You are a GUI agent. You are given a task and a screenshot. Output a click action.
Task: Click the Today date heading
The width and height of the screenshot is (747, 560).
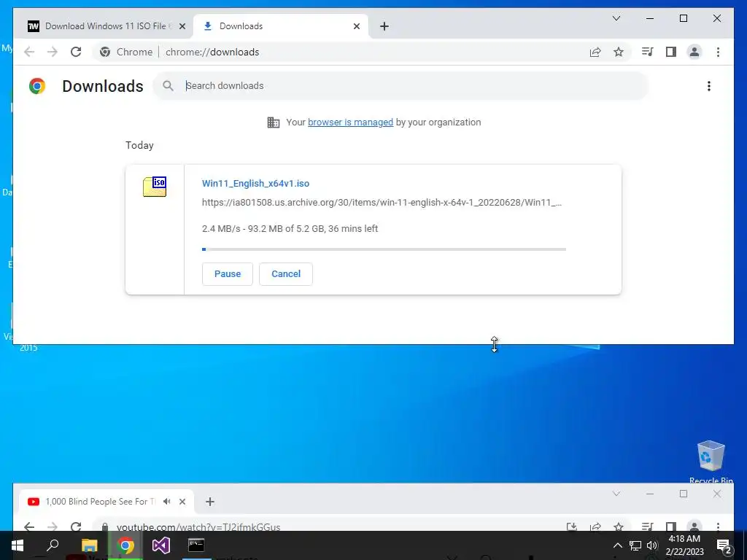click(139, 145)
